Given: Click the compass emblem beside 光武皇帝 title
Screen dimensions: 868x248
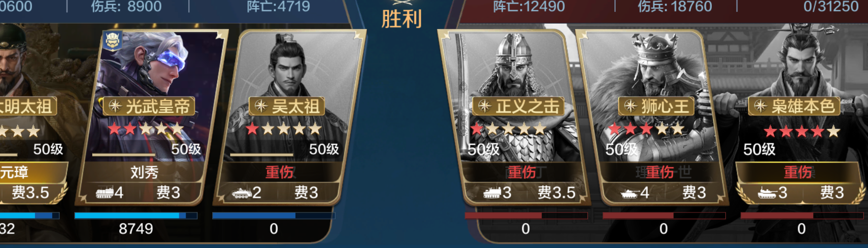Looking at the screenshot, I should tap(115, 106).
